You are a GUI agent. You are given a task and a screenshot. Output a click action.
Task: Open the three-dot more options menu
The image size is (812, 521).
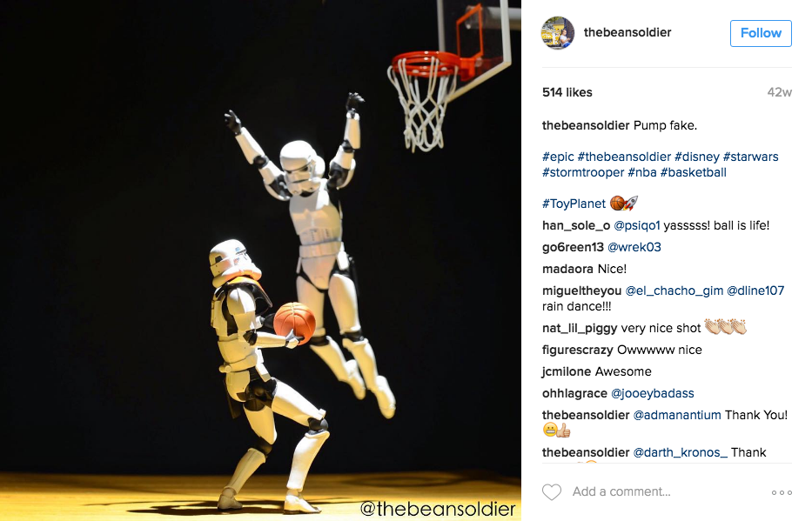(x=782, y=492)
